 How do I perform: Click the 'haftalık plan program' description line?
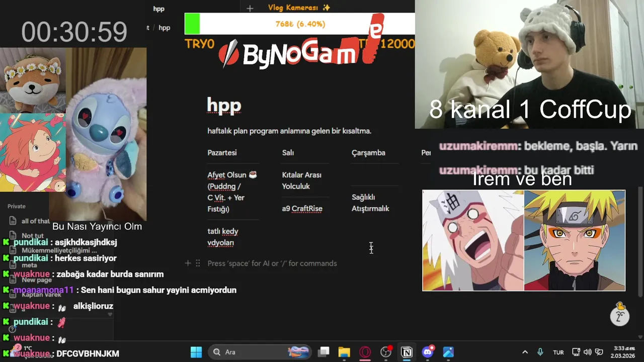(x=289, y=131)
